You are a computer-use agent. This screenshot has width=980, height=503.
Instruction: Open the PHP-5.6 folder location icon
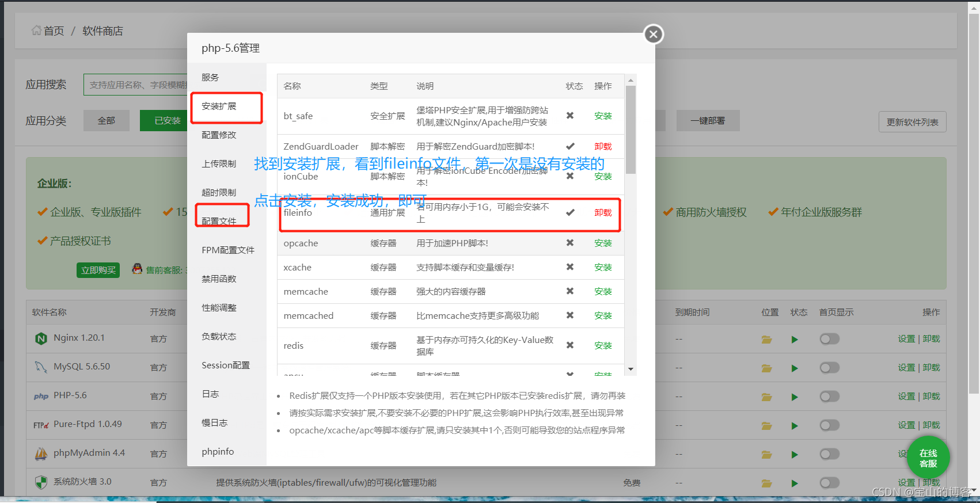pyautogui.click(x=766, y=397)
